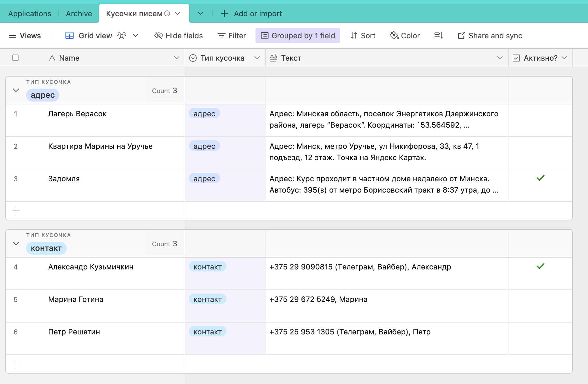The image size is (588, 384).
Task: Click the long text icon of Текст column
Action: [x=273, y=58]
